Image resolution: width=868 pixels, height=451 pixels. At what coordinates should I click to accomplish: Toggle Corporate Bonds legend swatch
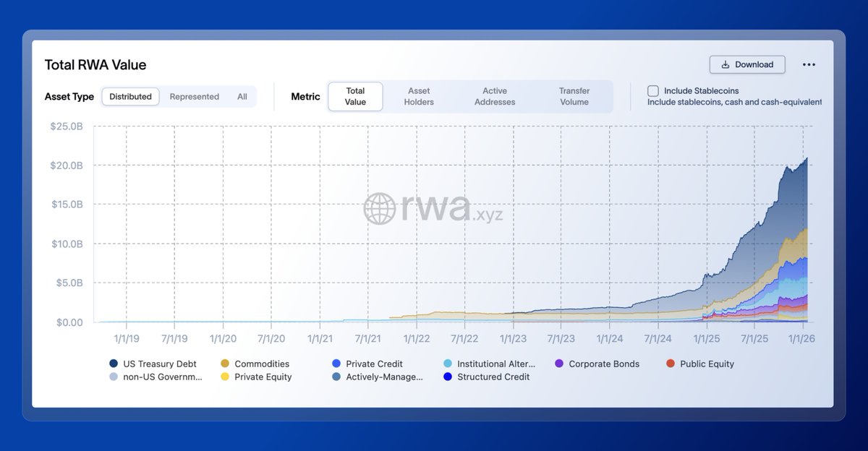click(559, 364)
